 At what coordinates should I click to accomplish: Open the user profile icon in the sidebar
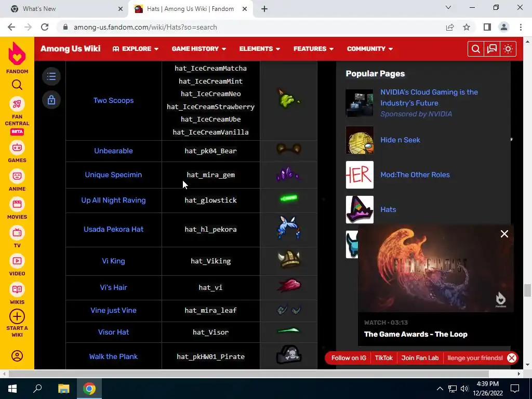pyautogui.click(x=17, y=356)
